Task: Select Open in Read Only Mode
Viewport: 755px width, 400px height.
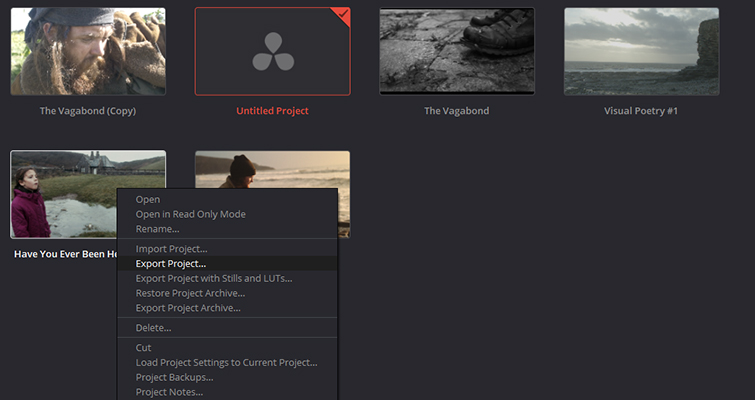Action: (x=190, y=214)
